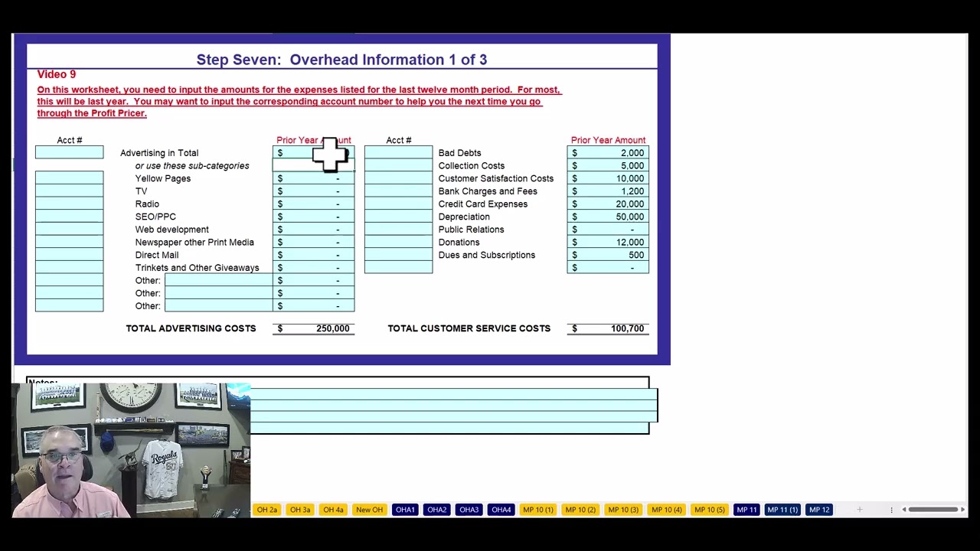Click the Video 9 label

(x=57, y=74)
